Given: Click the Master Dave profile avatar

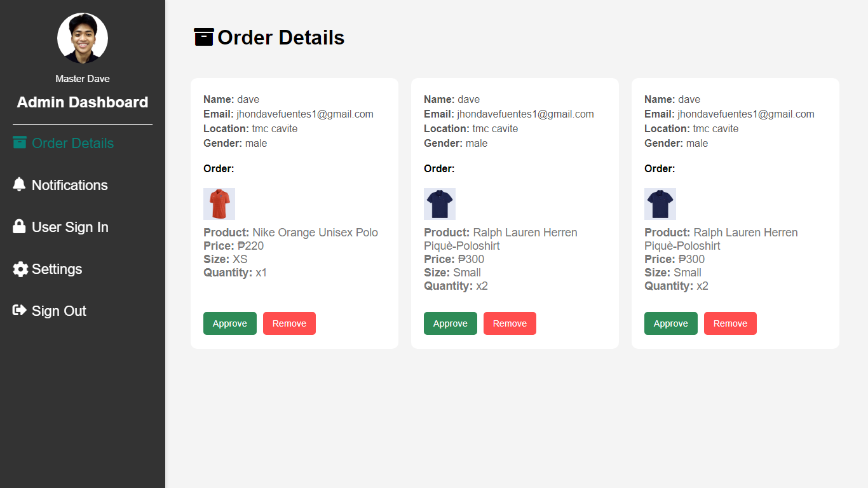Looking at the screenshot, I should click(x=83, y=38).
